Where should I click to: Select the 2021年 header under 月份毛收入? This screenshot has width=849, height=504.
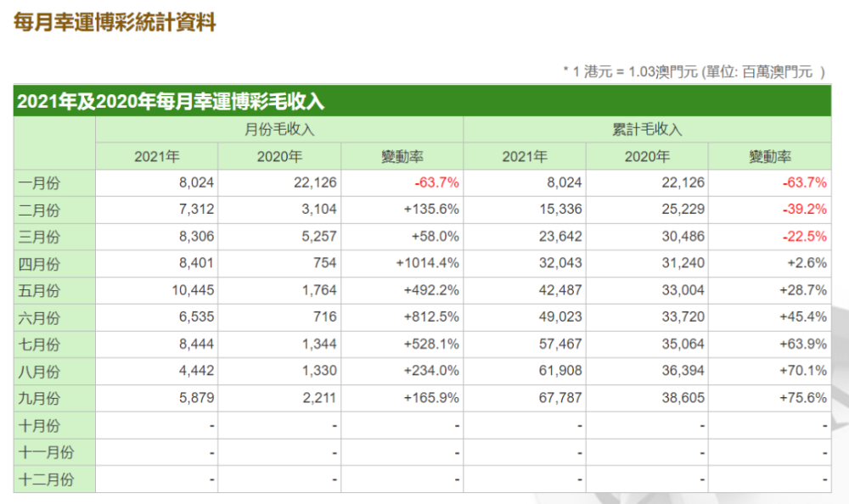(x=156, y=157)
